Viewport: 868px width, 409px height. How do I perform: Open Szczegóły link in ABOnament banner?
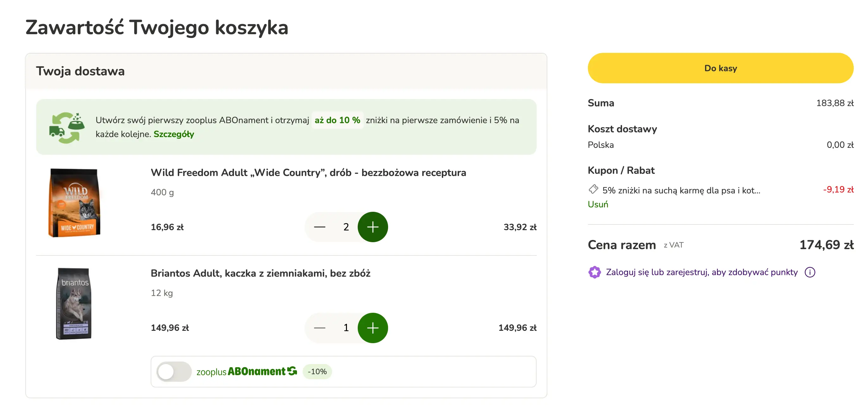click(x=174, y=134)
